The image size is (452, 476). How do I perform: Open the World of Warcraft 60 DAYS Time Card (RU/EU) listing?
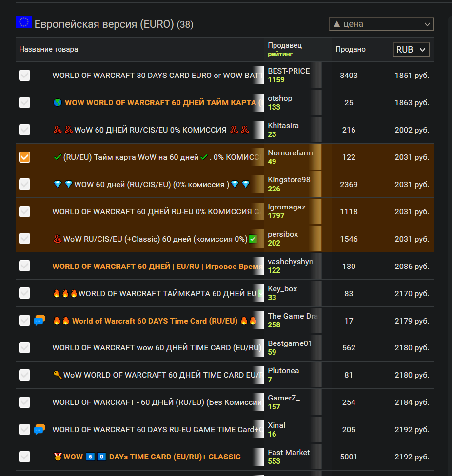(155, 321)
